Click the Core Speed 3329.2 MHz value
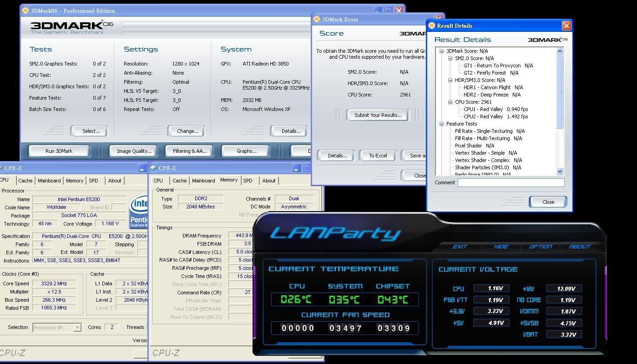The image size is (637, 364). coord(54,283)
